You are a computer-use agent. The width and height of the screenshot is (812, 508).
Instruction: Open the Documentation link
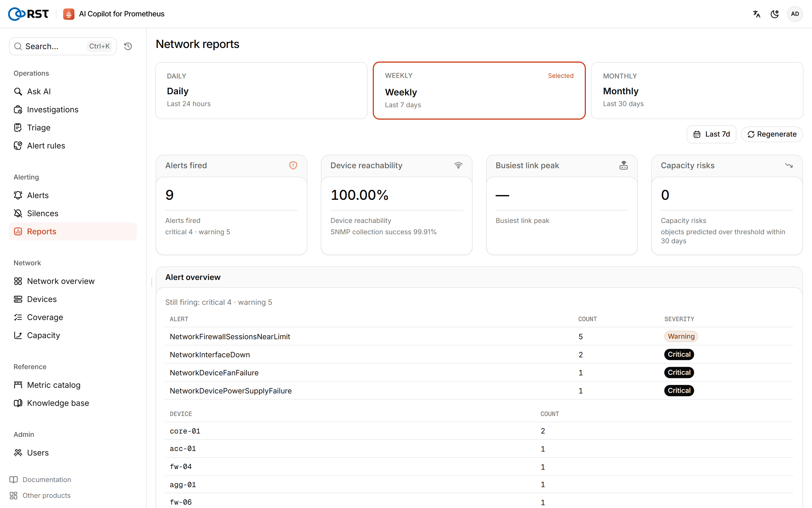(x=41, y=479)
